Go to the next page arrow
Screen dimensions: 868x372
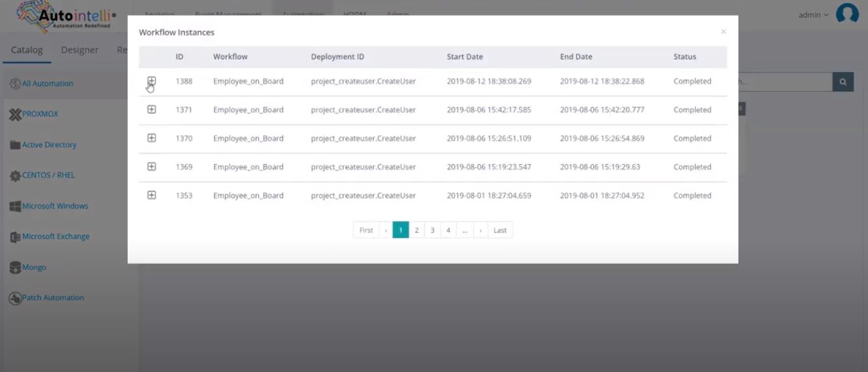[x=481, y=230]
